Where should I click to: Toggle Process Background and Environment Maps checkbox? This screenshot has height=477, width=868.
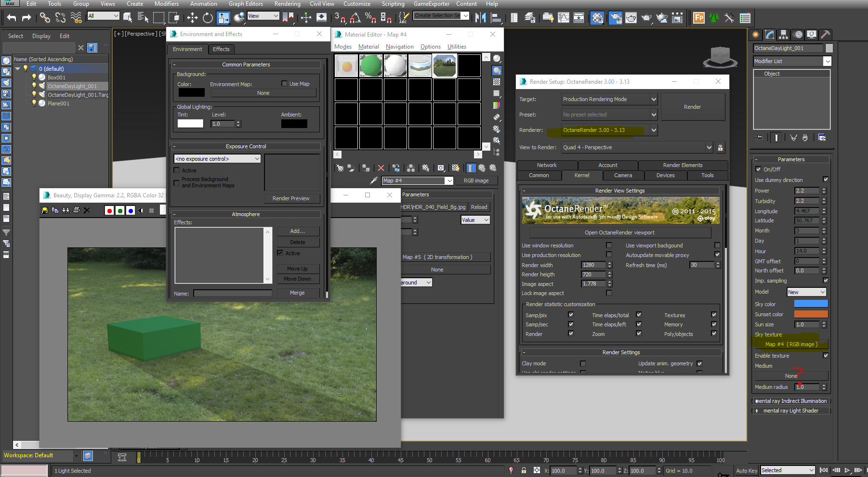click(x=176, y=182)
